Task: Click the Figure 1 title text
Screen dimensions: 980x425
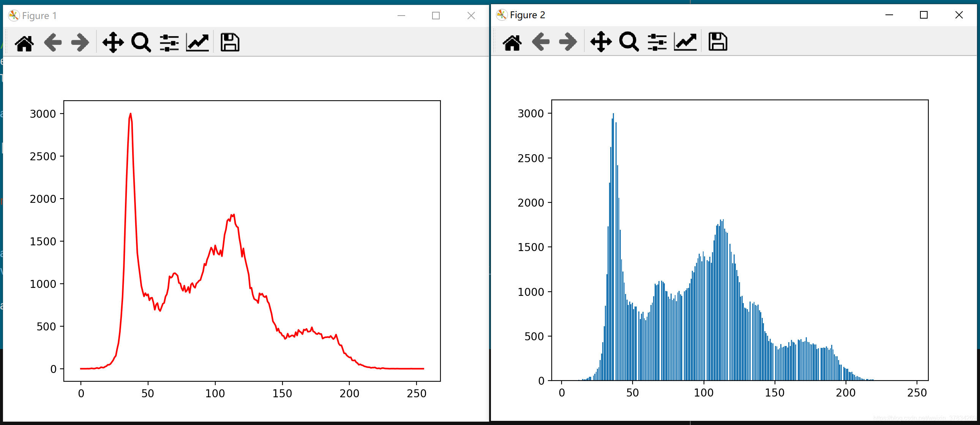Action: tap(39, 16)
